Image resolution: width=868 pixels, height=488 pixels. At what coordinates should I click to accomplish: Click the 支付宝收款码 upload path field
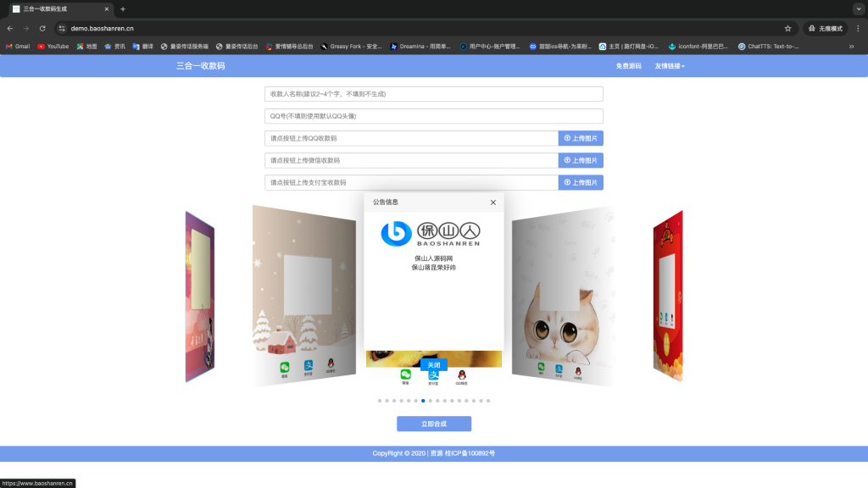[411, 183]
